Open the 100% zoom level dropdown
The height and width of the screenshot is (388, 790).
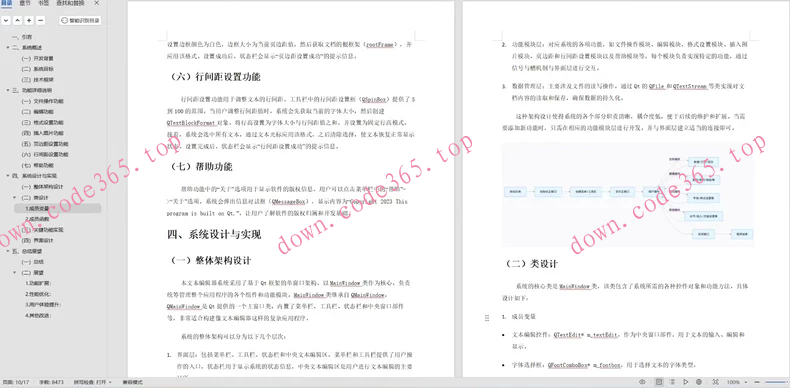(x=737, y=382)
